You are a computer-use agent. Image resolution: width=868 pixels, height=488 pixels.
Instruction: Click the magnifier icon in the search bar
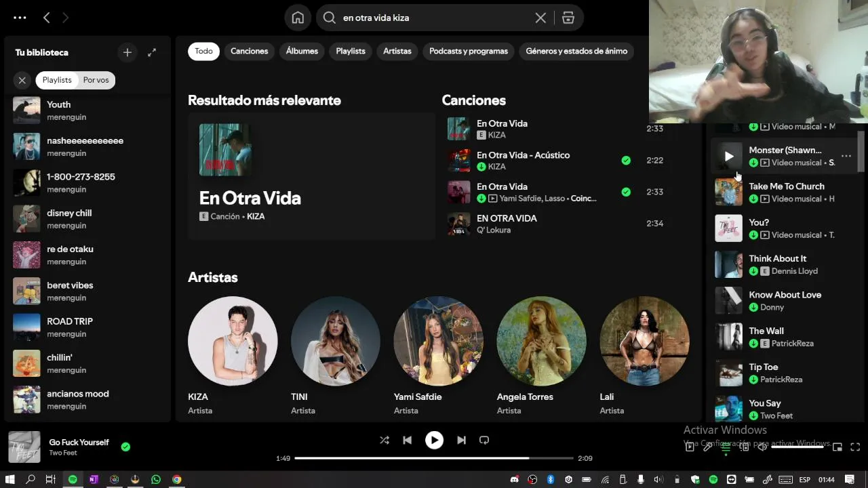(330, 18)
